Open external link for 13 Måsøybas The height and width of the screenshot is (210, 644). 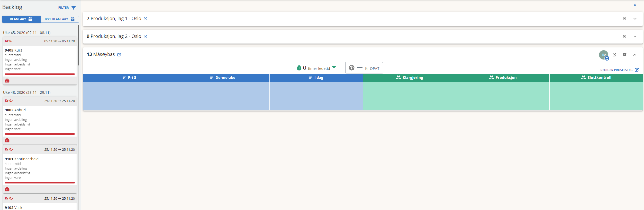[119, 55]
